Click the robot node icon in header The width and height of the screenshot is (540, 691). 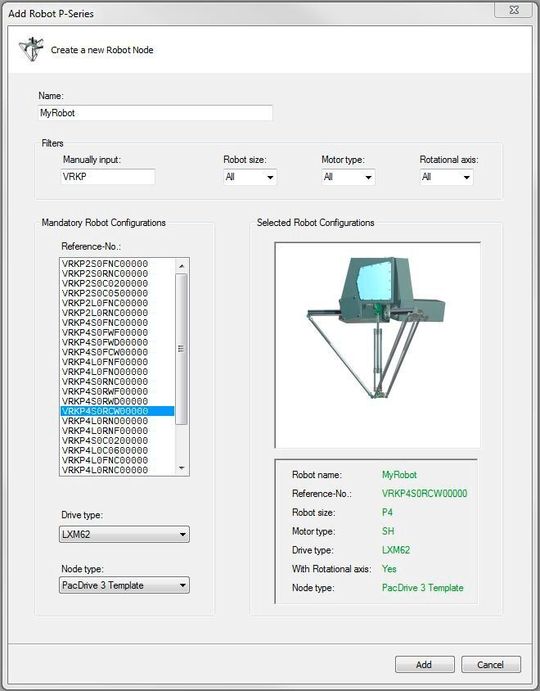(x=31, y=49)
